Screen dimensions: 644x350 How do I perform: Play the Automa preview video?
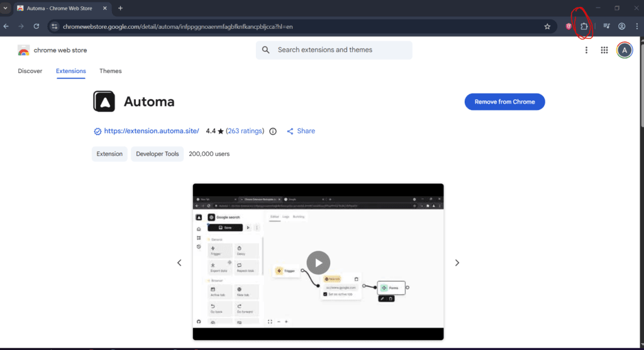[318, 263]
